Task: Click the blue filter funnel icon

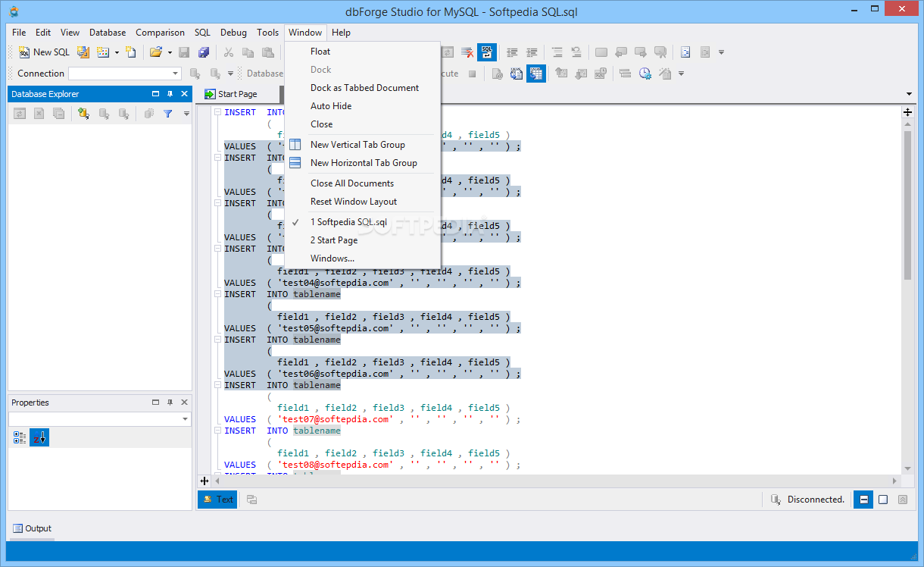Action: pos(168,114)
